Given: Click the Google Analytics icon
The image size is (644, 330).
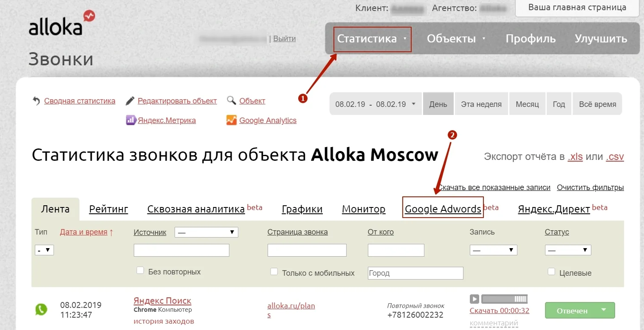Looking at the screenshot, I should tap(232, 120).
